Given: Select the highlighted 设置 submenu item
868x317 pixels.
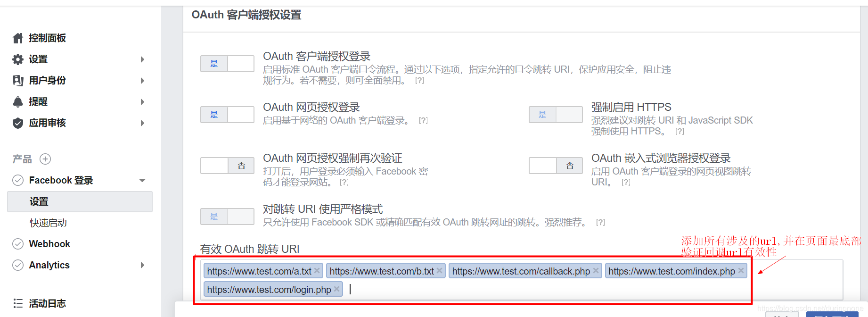Looking at the screenshot, I should [x=80, y=201].
